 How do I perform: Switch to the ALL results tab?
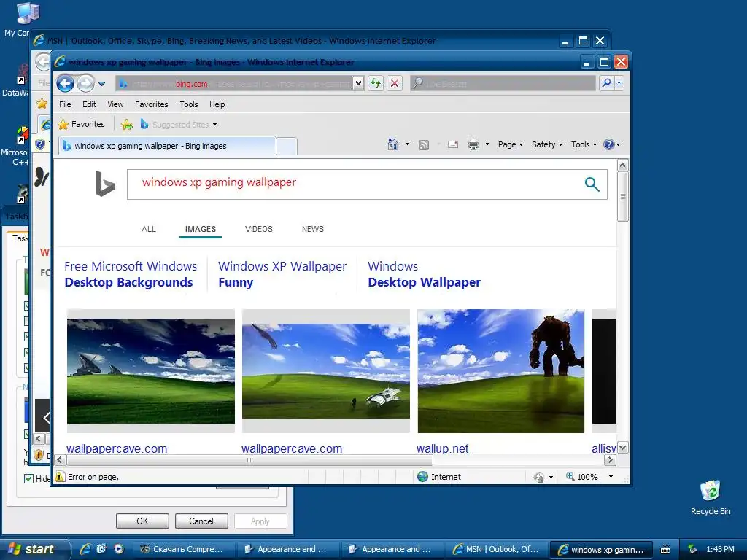149,229
